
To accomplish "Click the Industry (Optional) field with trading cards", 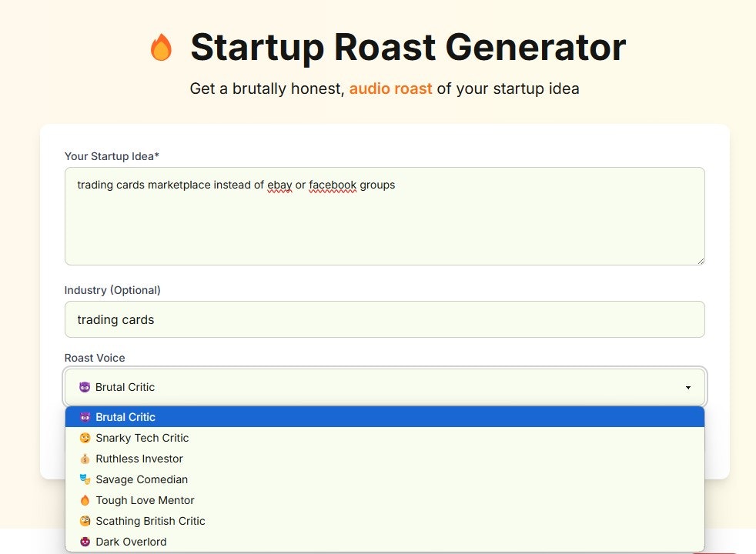I will (x=385, y=319).
